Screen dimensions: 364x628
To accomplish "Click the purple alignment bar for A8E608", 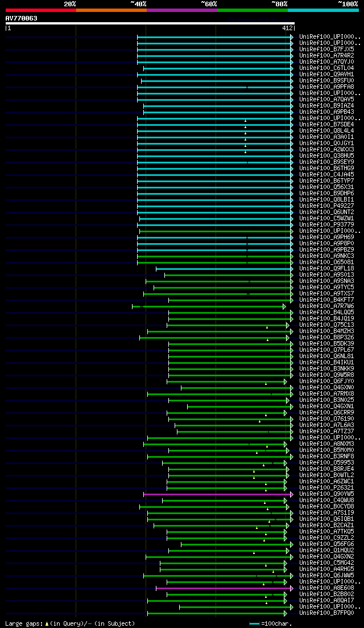I will pyautogui.click(x=225, y=588).
